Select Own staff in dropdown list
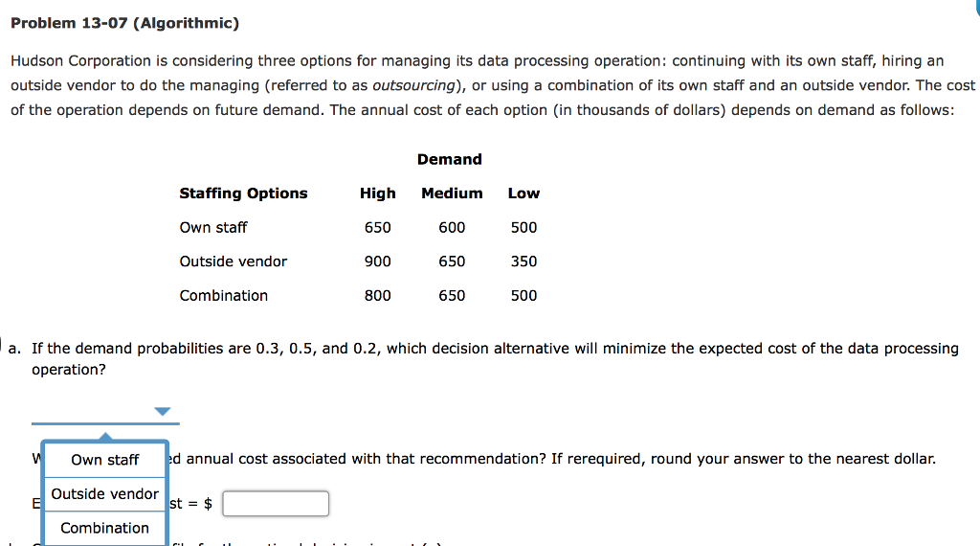 [104, 460]
